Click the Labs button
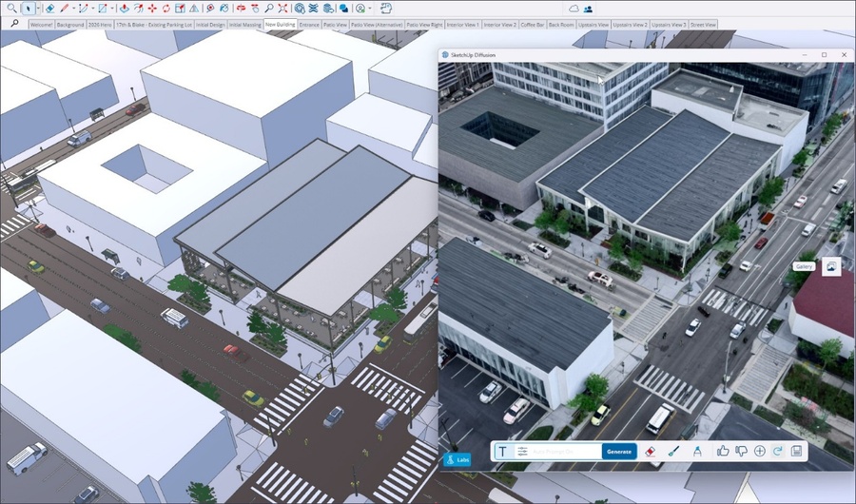Screen dimensions: 856x504 (x=458, y=458)
